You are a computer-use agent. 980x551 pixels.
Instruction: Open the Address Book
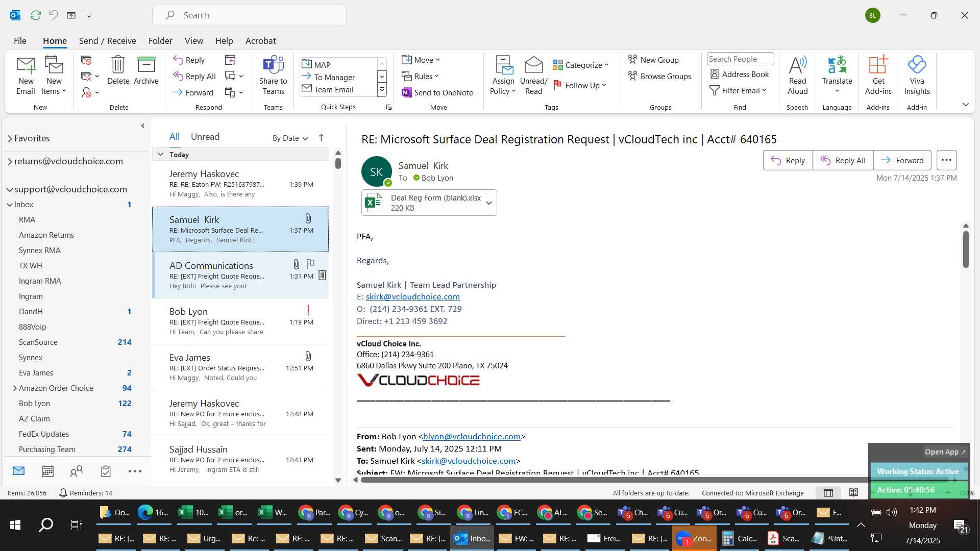click(x=739, y=74)
